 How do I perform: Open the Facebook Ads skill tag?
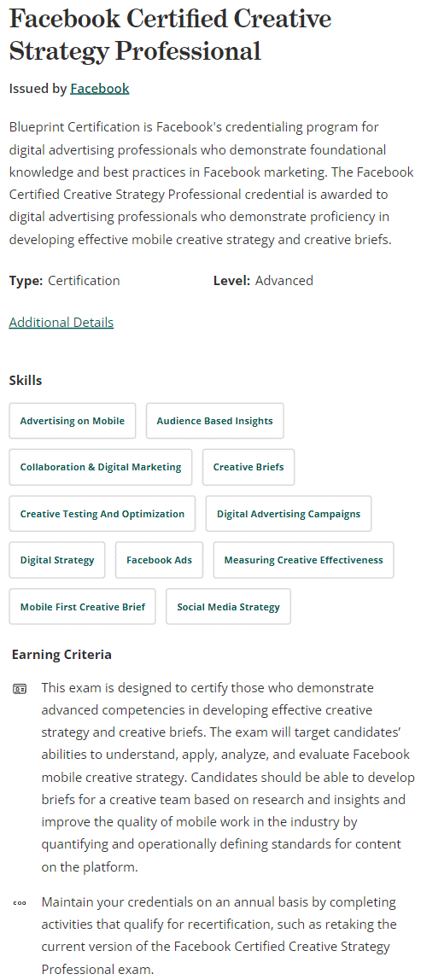pyautogui.click(x=159, y=560)
